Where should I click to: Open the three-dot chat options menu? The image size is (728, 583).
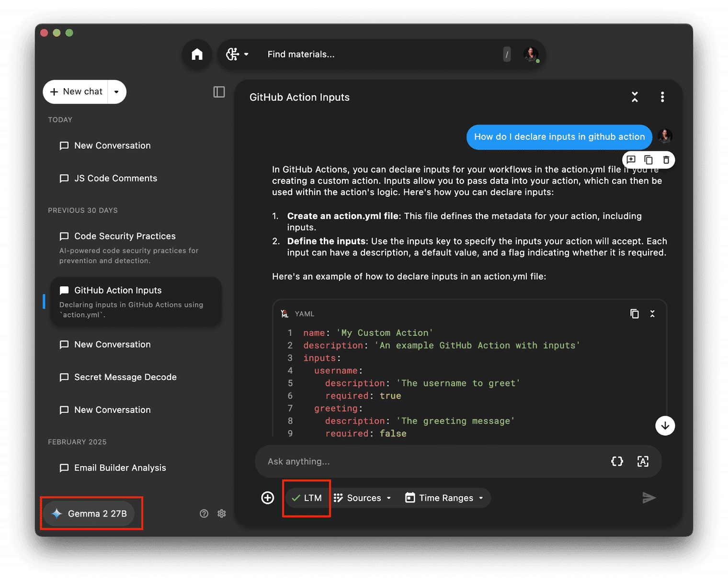662,97
